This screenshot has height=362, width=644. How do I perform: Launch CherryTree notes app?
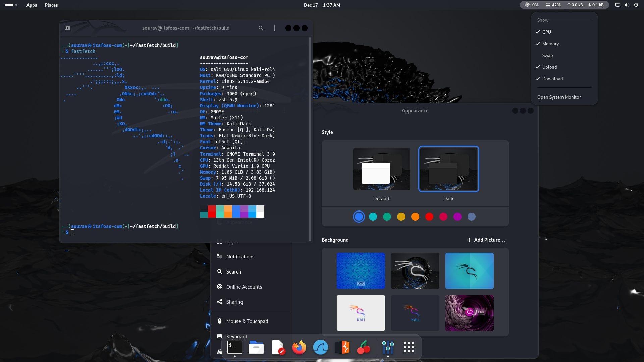click(x=364, y=348)
